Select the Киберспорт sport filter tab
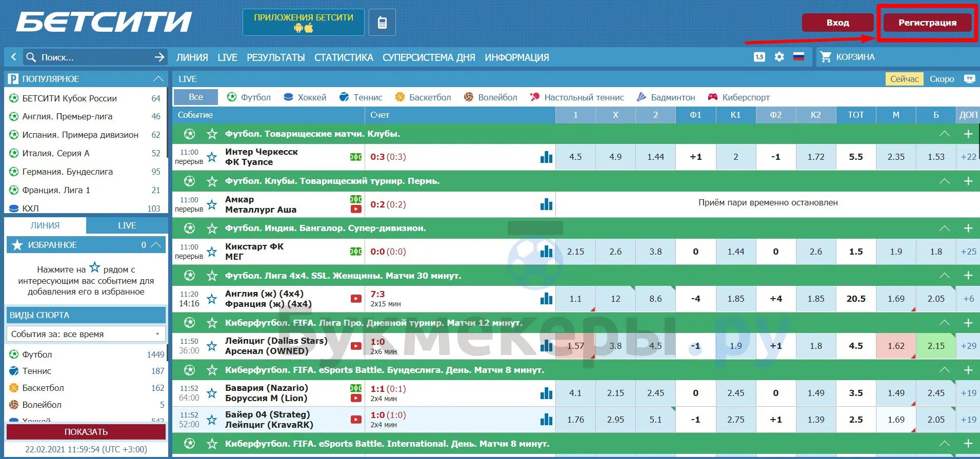This screenshot has width=980, height=459. click(739, 97)
